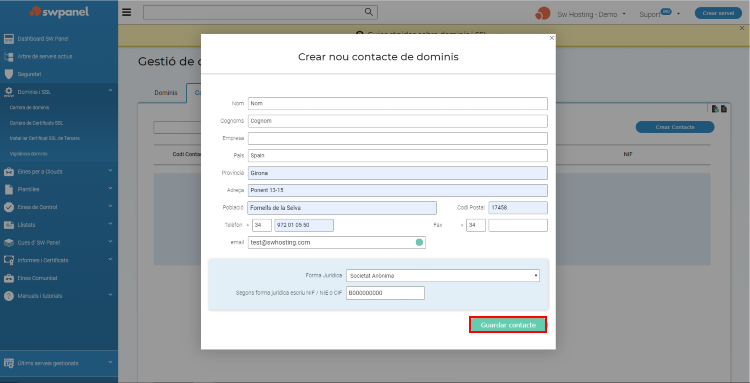Click the Província field with Girona
750x383 pixels.
(397, 173)
